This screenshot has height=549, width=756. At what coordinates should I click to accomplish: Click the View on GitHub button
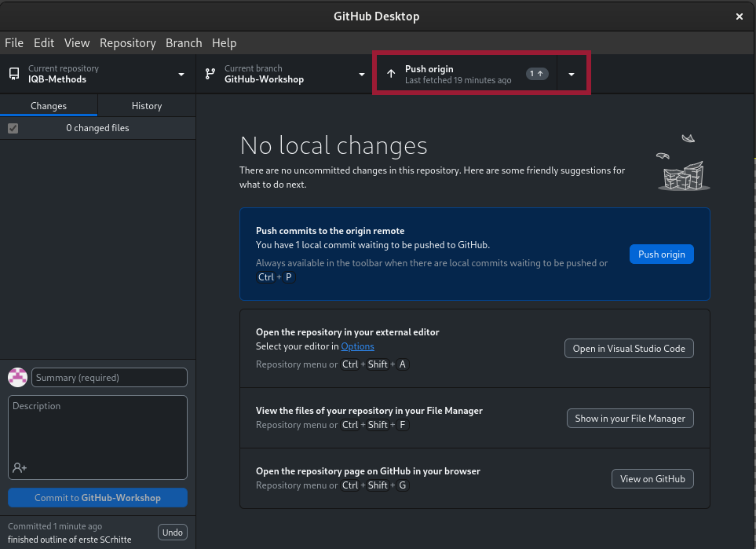[x=652, y=479]
